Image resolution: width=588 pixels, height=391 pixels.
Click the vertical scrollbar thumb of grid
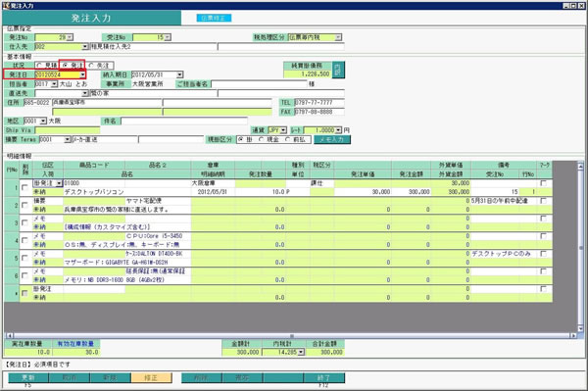[x=580, y=247]
